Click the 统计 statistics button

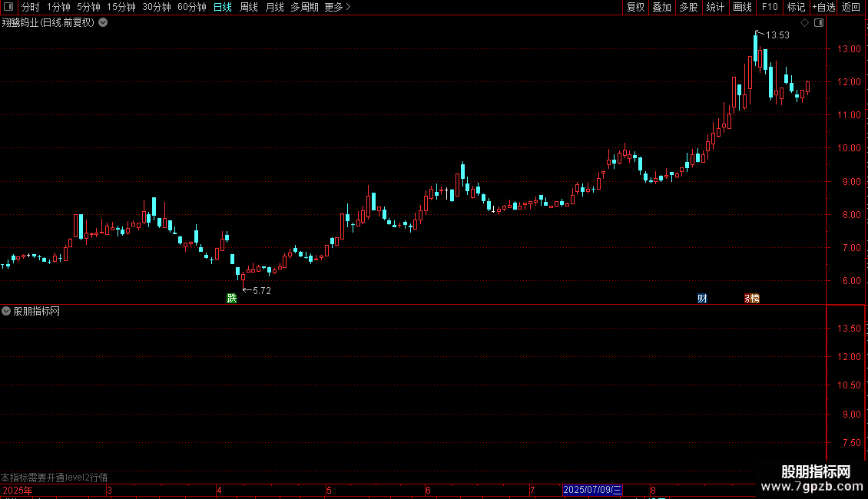tap(715, 7)
